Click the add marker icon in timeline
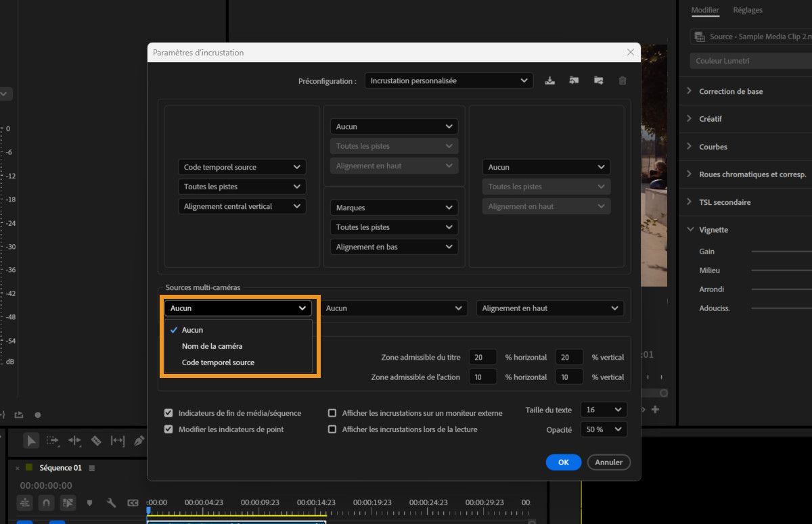Viewport: 812px width, 524px height. [90, 503]
